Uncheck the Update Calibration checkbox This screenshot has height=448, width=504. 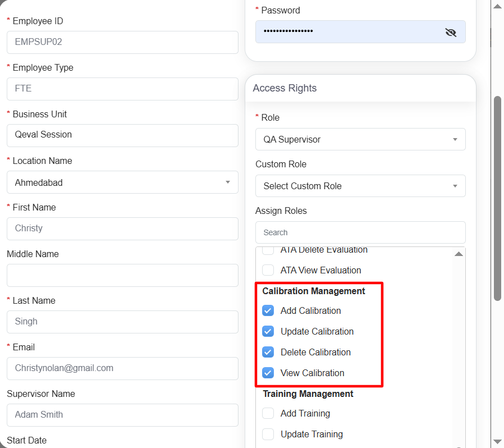tap(268, 331)
